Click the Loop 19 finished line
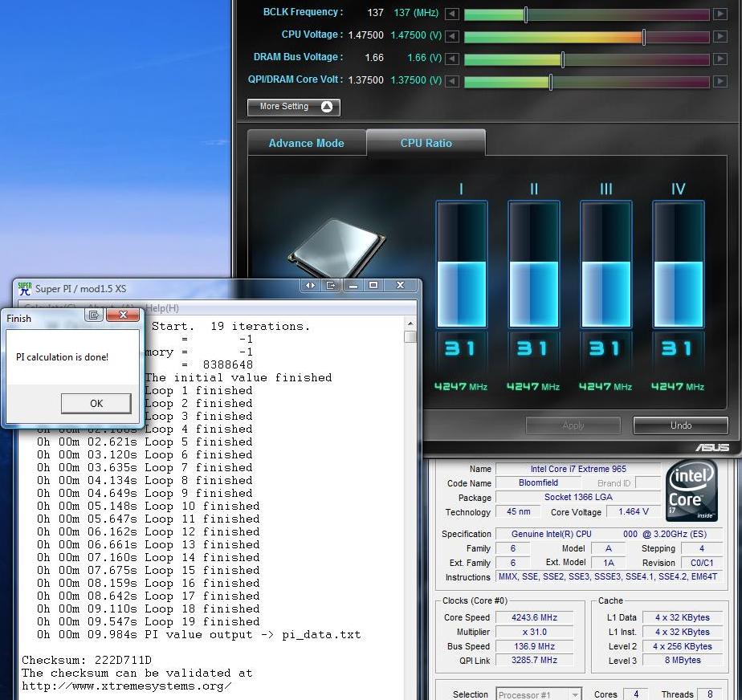The image size is (742, 700). pos(148,621)
